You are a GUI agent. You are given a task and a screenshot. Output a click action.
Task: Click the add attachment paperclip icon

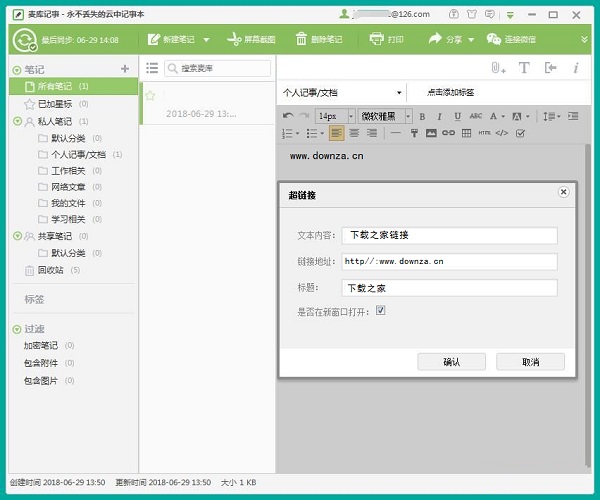point(497,68)
